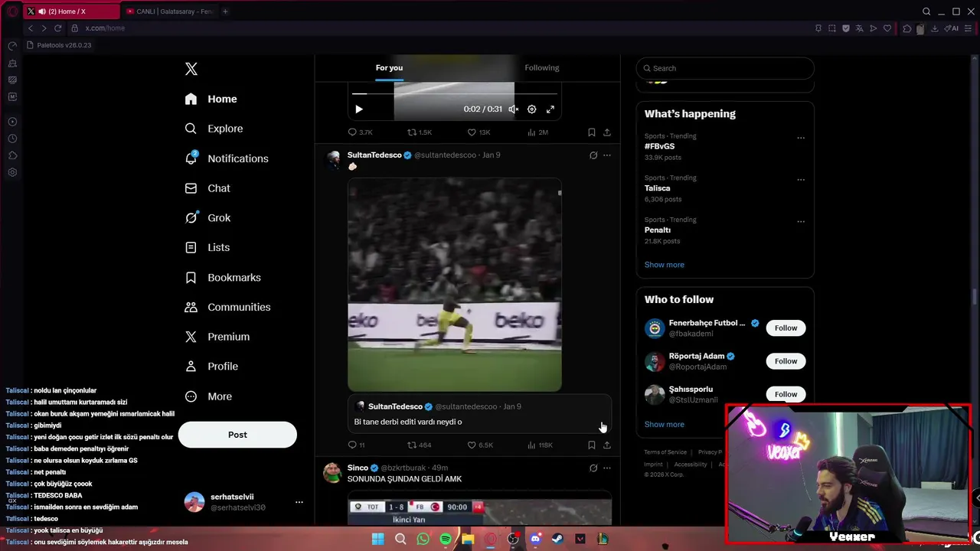
Task: Reply to SultanTedesco's post with 11 replies
Action: [356, 445]
